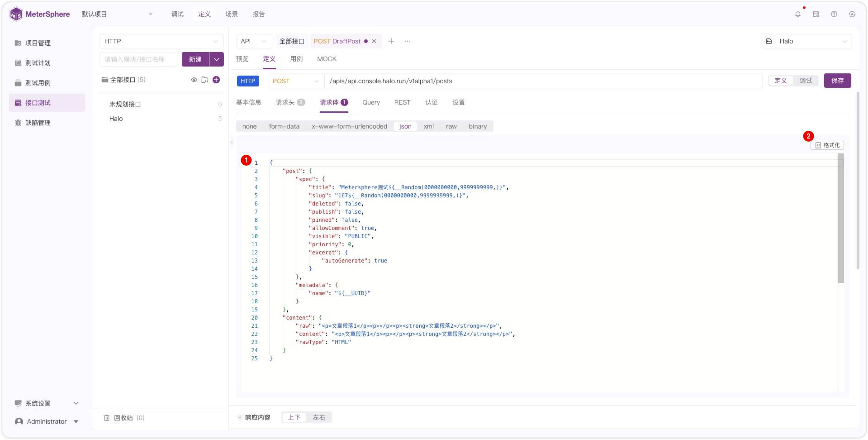Add a module with the plus icon
Image resolution: width=868 pixels, height=440 pixels.
(x=216, y=80)
